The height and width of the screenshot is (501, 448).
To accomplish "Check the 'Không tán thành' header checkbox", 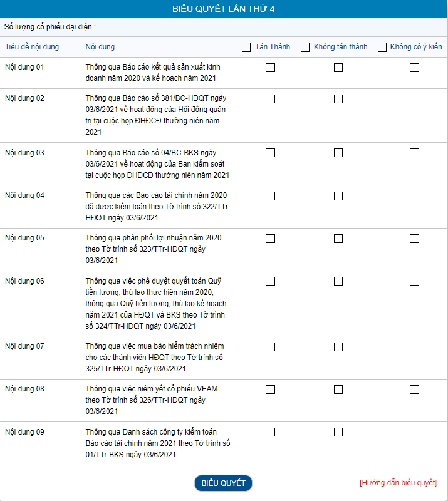I will coord(305,48).
